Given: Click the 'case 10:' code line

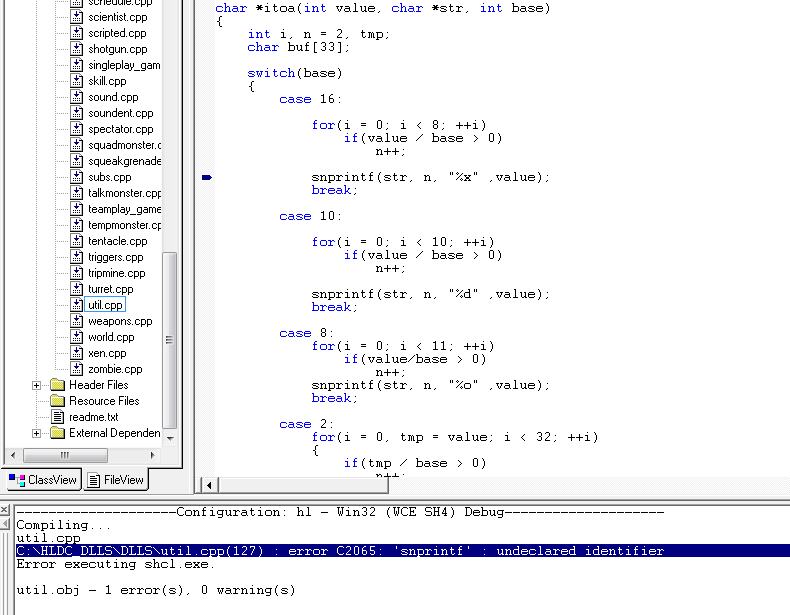Looking at the screenshot, I should 310,216.
